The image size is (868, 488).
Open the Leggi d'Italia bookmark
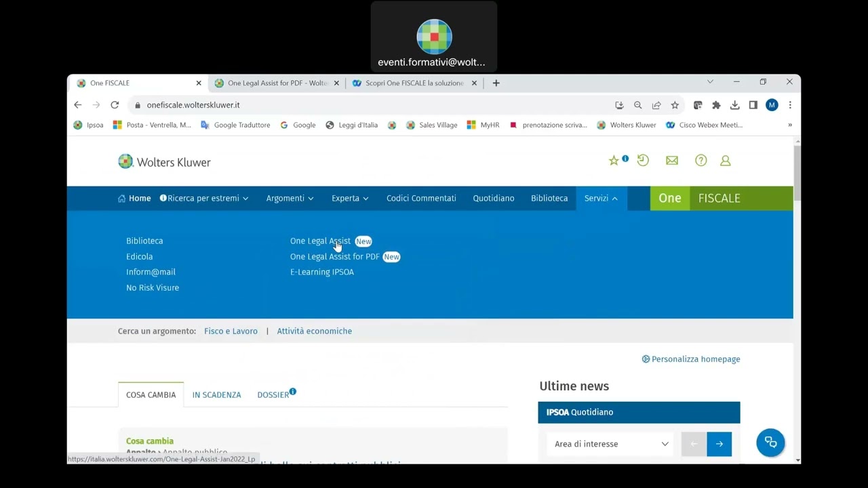coord(351,125)
